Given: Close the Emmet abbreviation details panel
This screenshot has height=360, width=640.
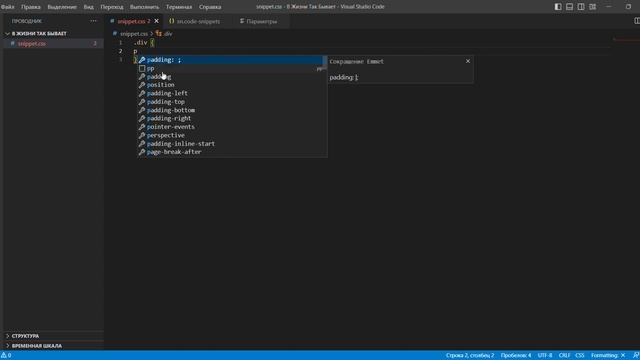Looking at the screenshot, I should tap(468, 61).
